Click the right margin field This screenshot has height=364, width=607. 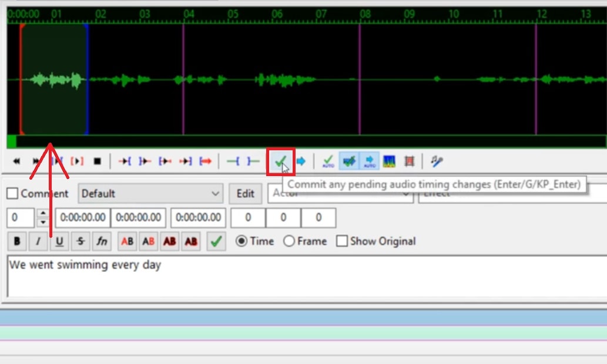click(x=283, y=217)
